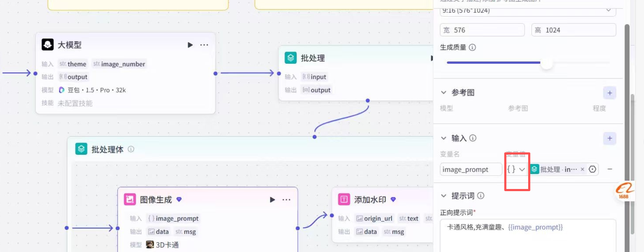Click the 大模型 node avatar icon
Viewport: 644px width, 252px height.
(x=48, y=45)
